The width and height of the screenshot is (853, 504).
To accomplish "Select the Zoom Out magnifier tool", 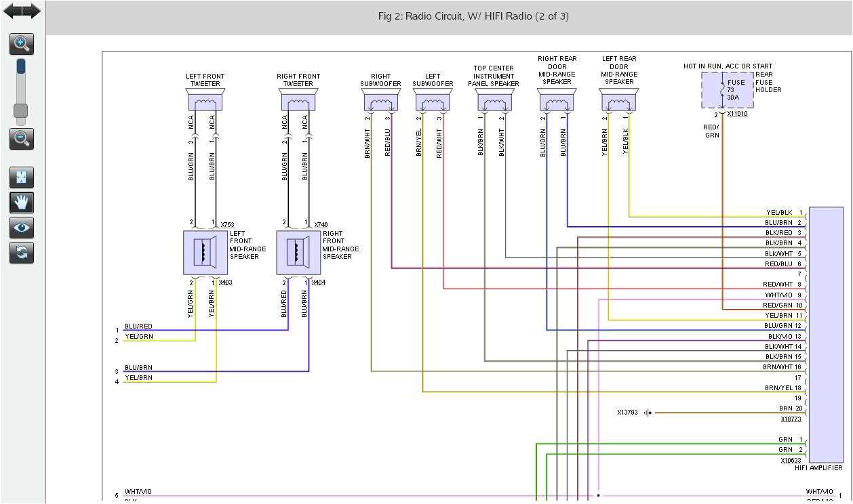I will coord(21,140).
